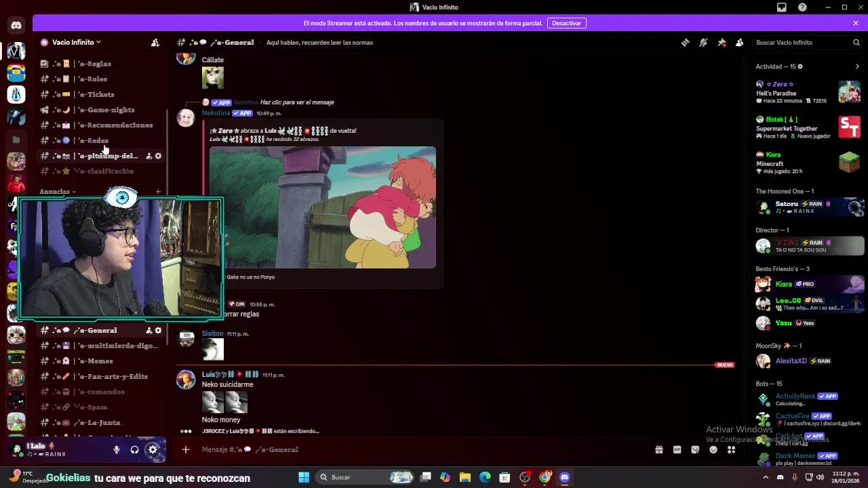Image resolution: width=868 pixels, height=488 pixels.
Task: Expand the Actividad panel chevron
Action: (x=857, y=66)
